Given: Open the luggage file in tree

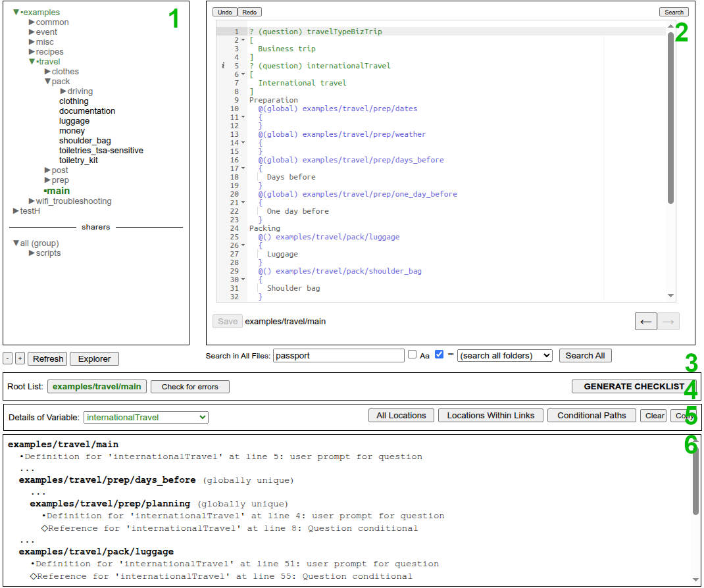Looking at the screenshot, I should pyautogui.click(x=74, y=121).
